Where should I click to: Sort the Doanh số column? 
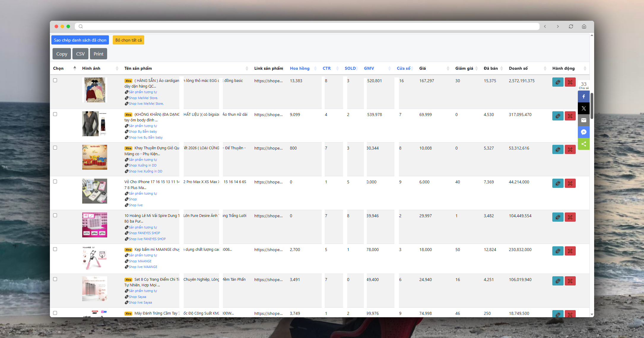tap(518, 68)
